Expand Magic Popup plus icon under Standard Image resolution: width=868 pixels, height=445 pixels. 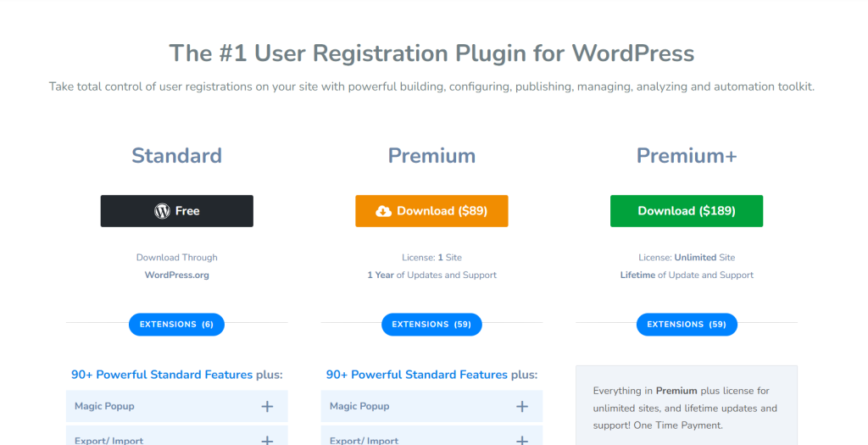267,407
